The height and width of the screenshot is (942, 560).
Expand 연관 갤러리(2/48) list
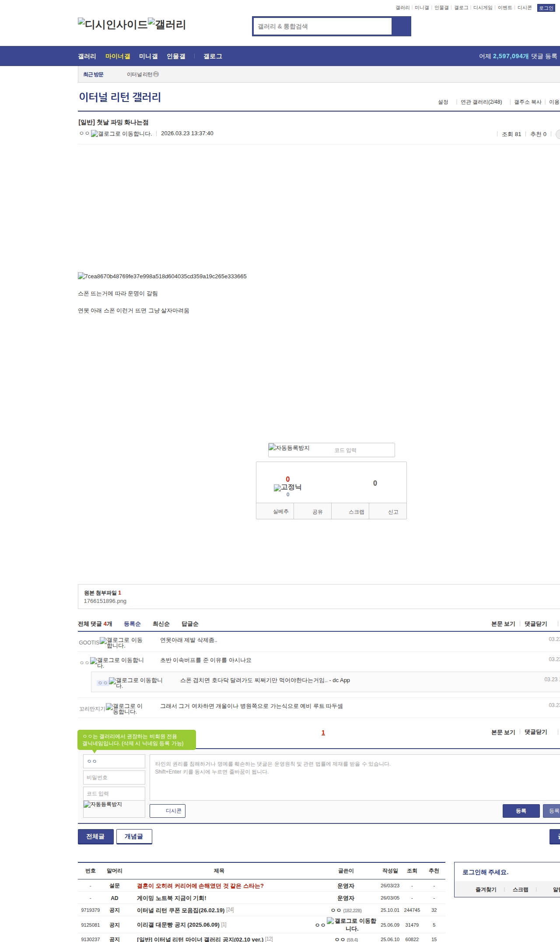point(481,102)
